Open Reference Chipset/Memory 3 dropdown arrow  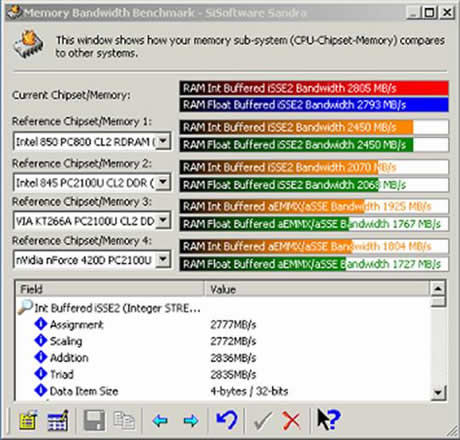(163, 220)
